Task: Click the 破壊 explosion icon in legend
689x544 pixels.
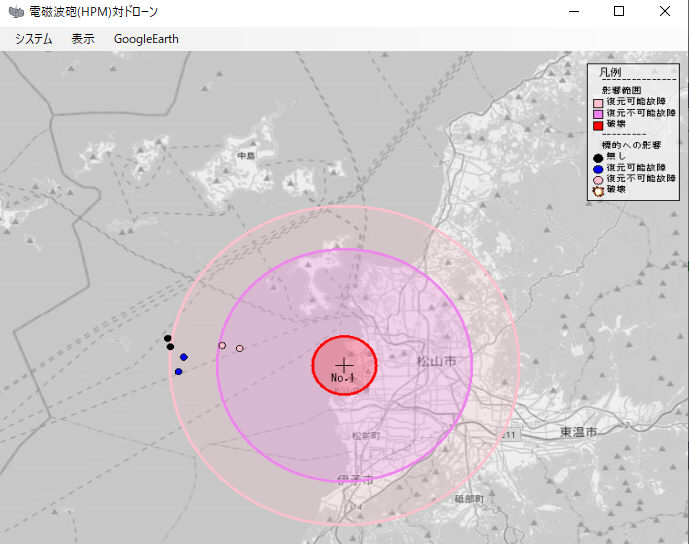Action: click(598, 190)
